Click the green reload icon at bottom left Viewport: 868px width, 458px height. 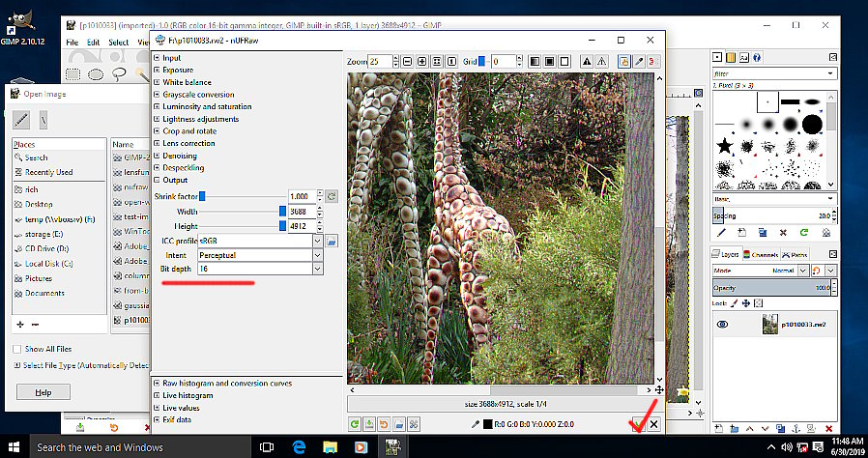(x=355, y=424)
